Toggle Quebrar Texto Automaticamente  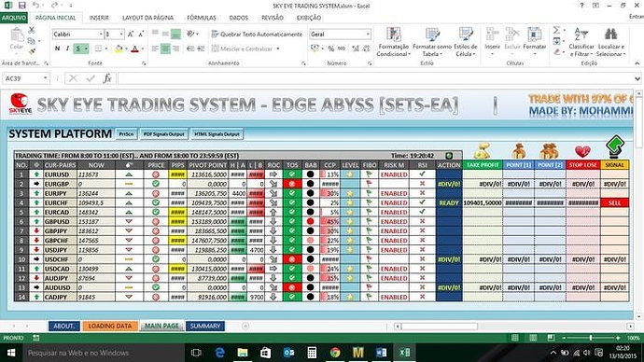(257, 35)
